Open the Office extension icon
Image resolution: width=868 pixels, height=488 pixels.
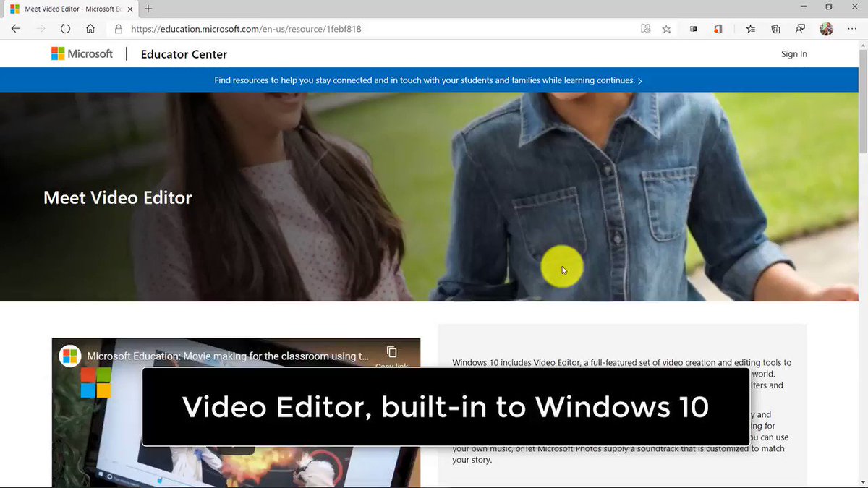pyautogui.click(x=718, y=29)
